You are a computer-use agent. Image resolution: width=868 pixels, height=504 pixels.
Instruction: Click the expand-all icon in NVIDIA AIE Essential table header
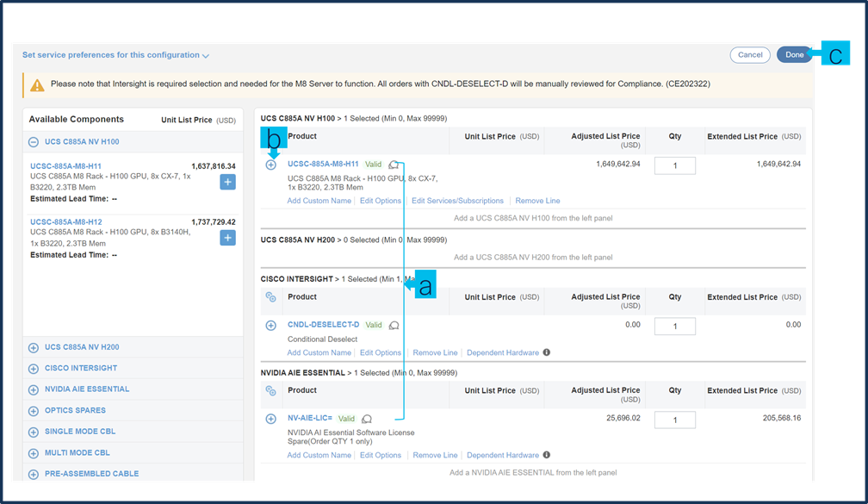[270, 390]
